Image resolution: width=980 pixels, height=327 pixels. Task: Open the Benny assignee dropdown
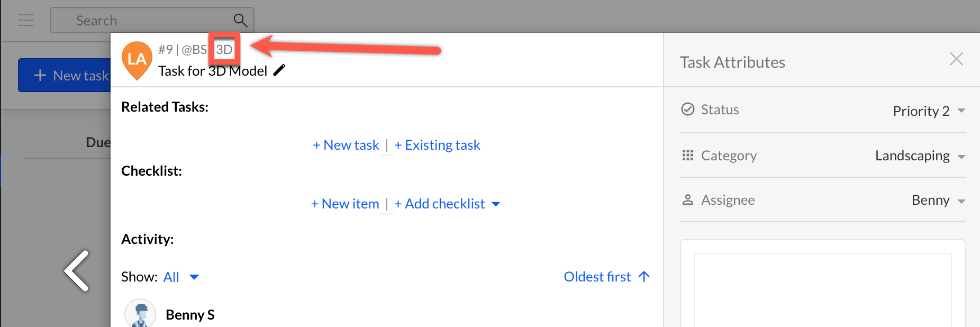(938, 201)
